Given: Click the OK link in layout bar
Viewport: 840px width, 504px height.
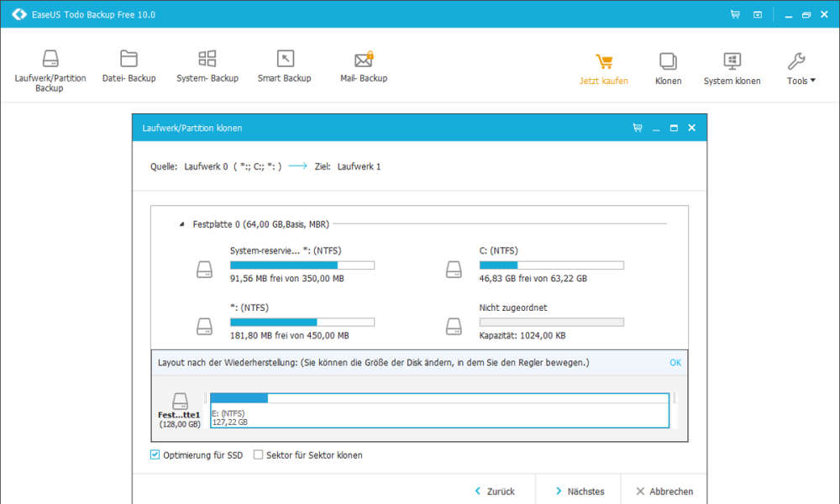Looking at the screenshot, I should (675, 363).
